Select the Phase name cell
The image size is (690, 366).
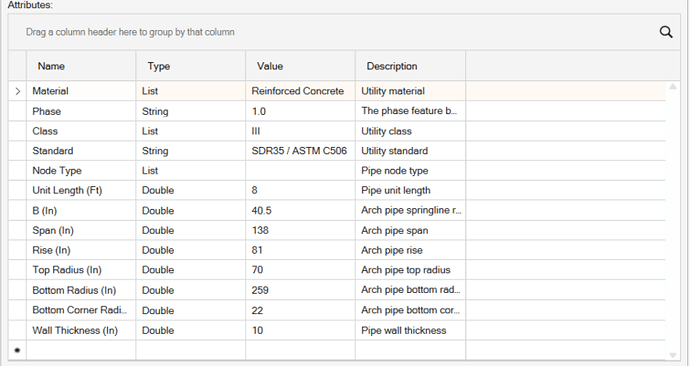pos(81,111)
